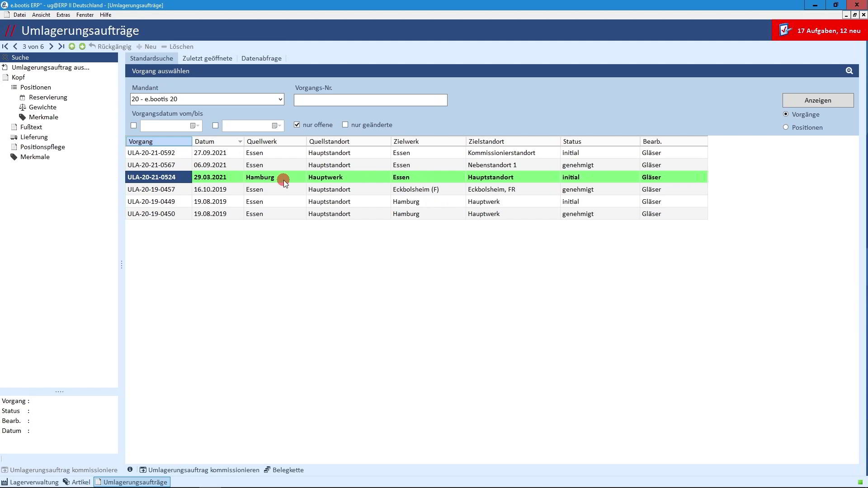Click the magnifier icon in Vorgang auswählen bar
The height and width of the screenshot is (488, 868).
849,71
